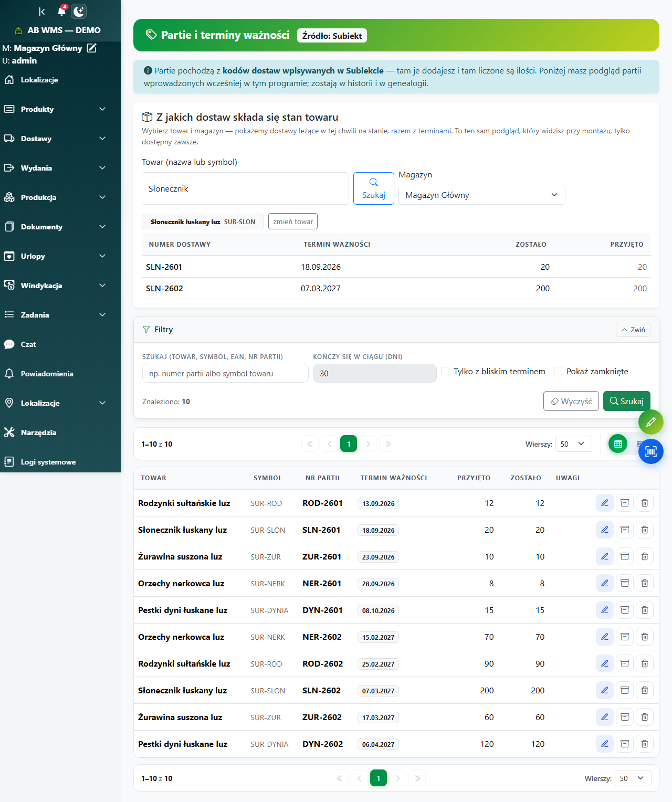Click the 13.09.2026 expiry date badge

pos(378,503)
